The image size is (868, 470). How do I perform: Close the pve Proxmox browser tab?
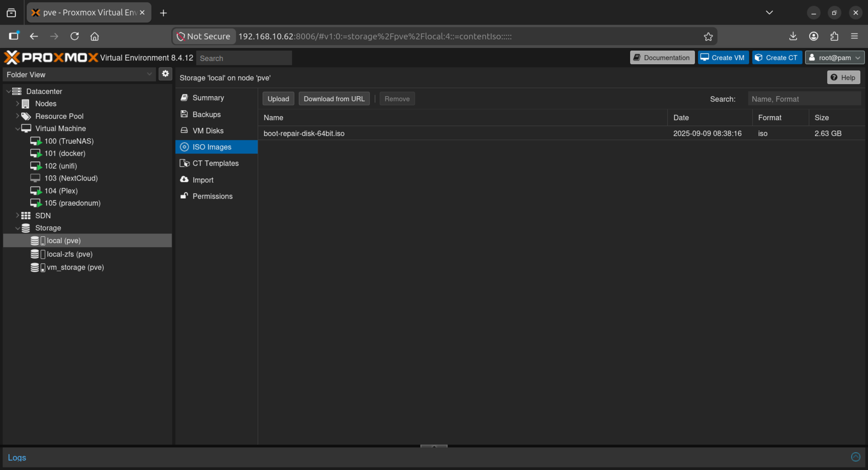point(142,12)
